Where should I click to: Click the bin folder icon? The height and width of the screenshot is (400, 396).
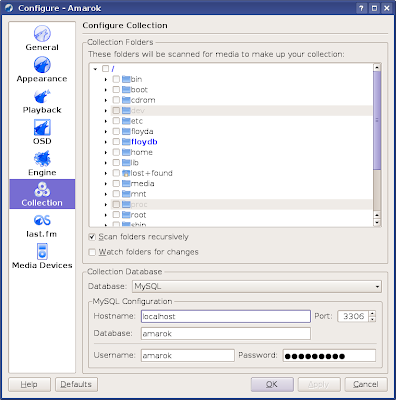[126, 79]
